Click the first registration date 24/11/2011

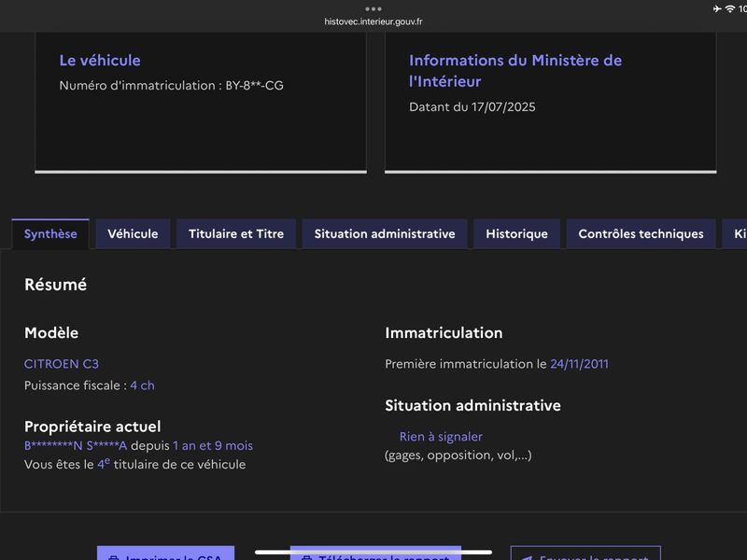pyautogui.click(x=579, y=364)
